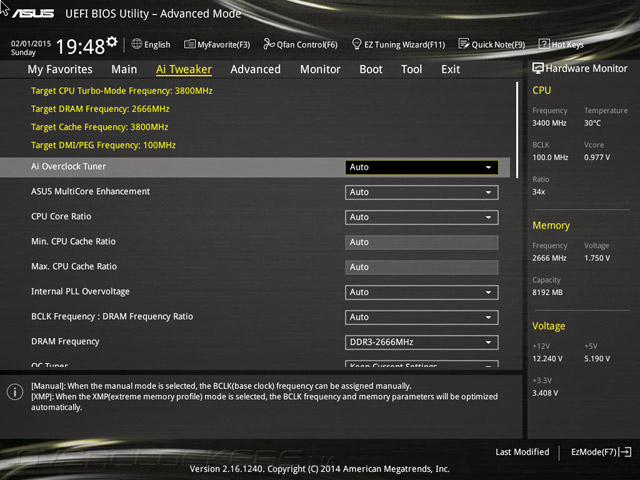Click the EZ Tuning Wizard lightbulb icon

point(356,44)
